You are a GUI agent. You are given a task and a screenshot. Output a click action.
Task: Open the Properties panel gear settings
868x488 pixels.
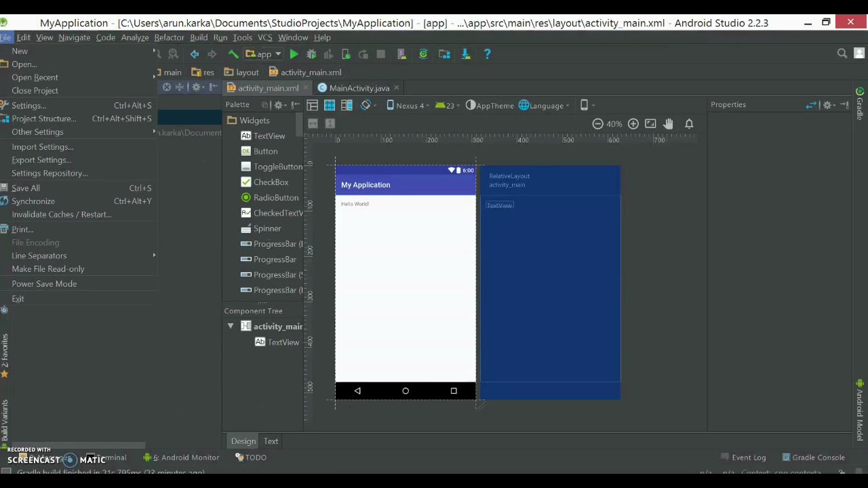pos(829,105)
